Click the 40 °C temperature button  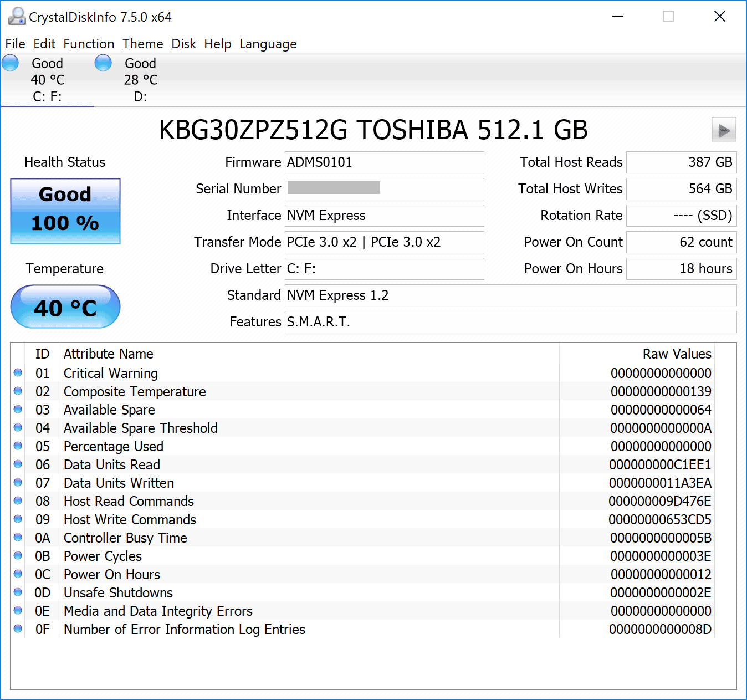pyautogui.click(x=65, y=307)
